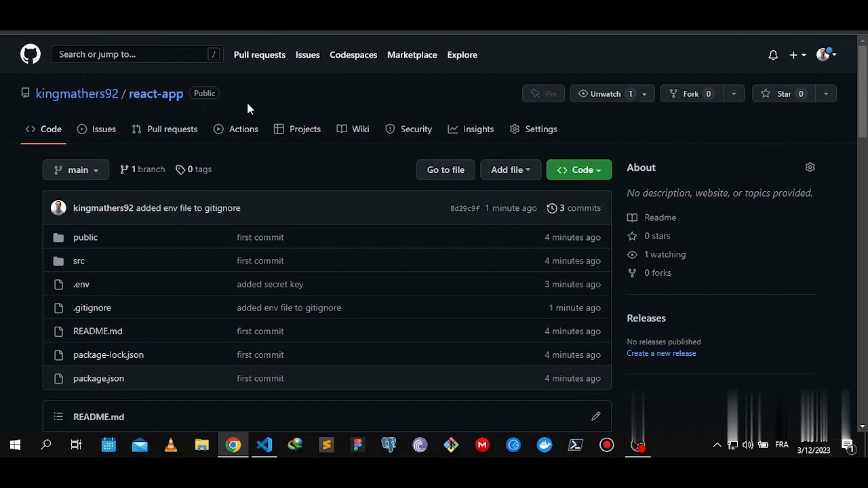
Task: Open Visual Studio Code from taskbar
Action: 264,445
